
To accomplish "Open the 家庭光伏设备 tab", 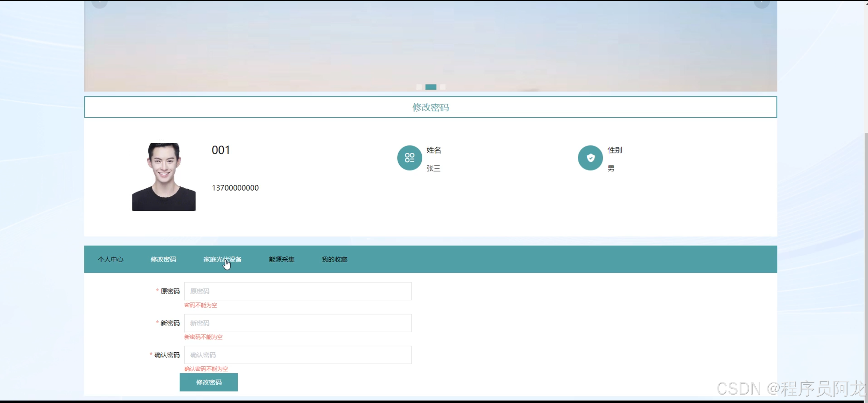I will pos(222,259).
